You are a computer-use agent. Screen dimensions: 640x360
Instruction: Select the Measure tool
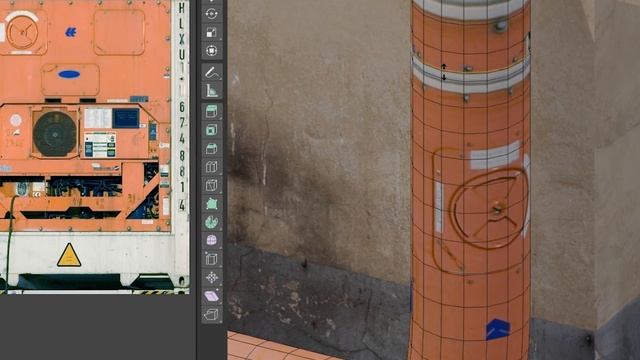211,90
